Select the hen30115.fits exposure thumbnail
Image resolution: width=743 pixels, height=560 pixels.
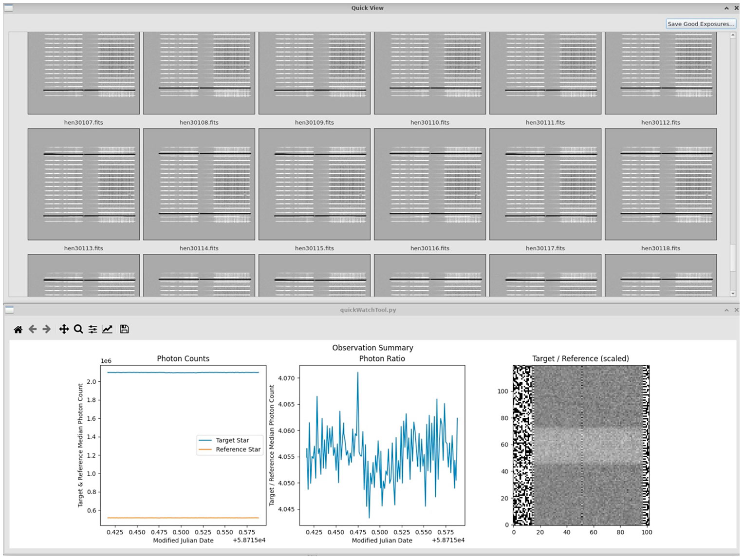tap(315, 184)
